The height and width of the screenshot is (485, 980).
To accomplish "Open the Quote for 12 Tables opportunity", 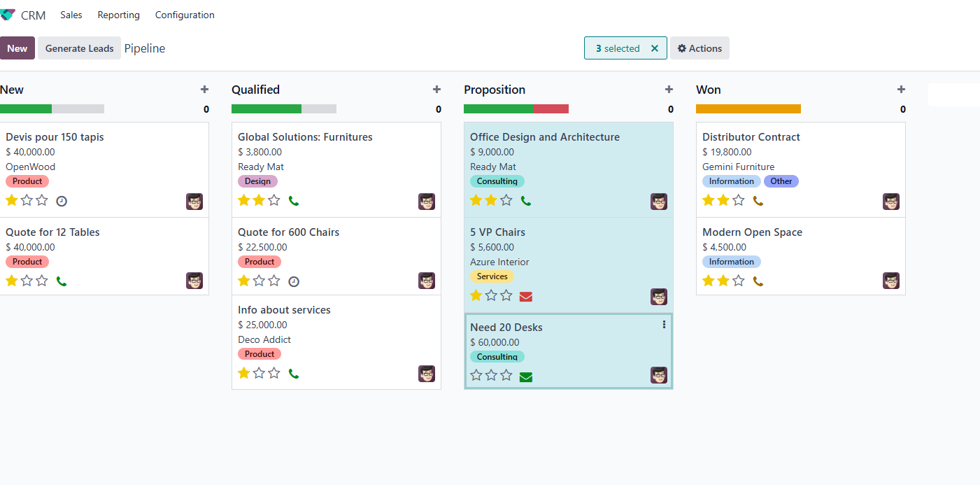I will [52, 232].
